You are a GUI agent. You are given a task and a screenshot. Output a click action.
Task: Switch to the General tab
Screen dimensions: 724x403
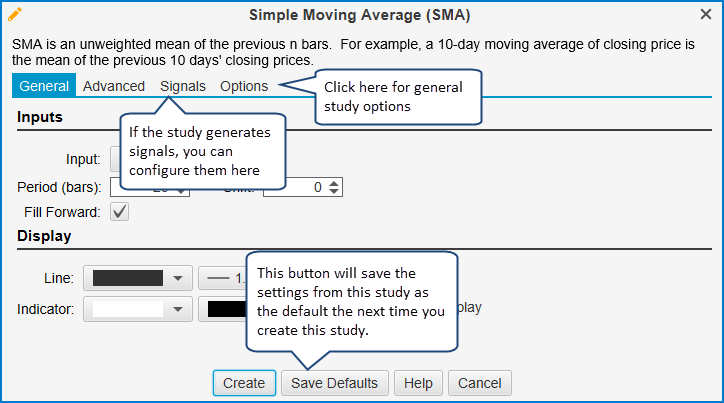click(44, 86)
